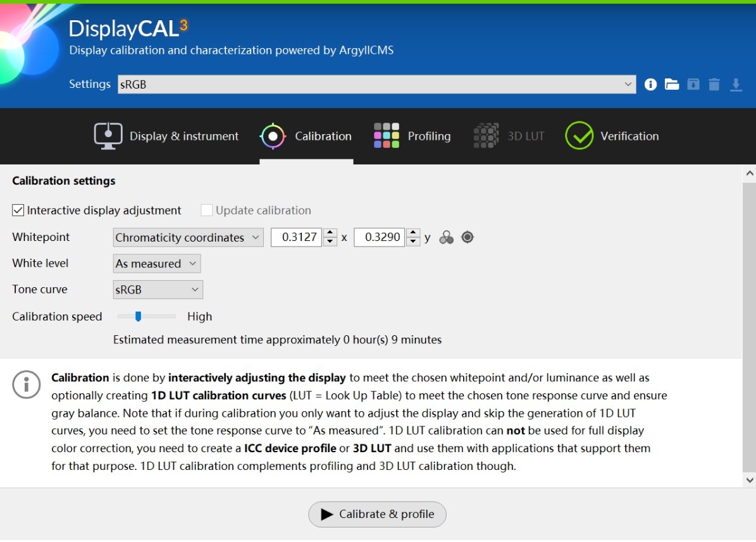Click the Calibration ring icon
756x542 pixels.
273,136
